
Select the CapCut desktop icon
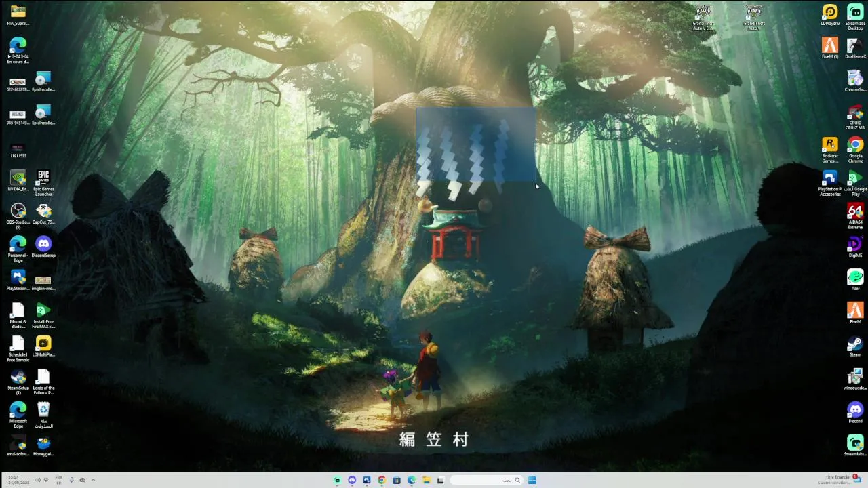pos(43,214)
